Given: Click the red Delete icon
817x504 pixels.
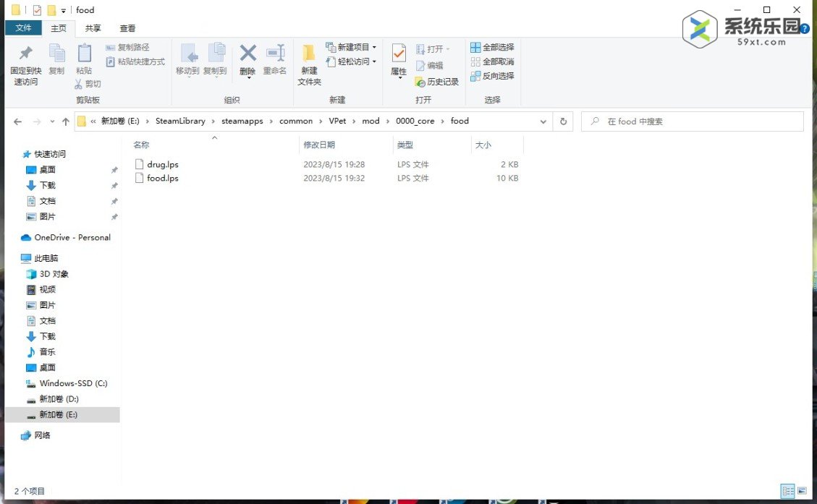Looking at the screenshot, I should (247, 54).
